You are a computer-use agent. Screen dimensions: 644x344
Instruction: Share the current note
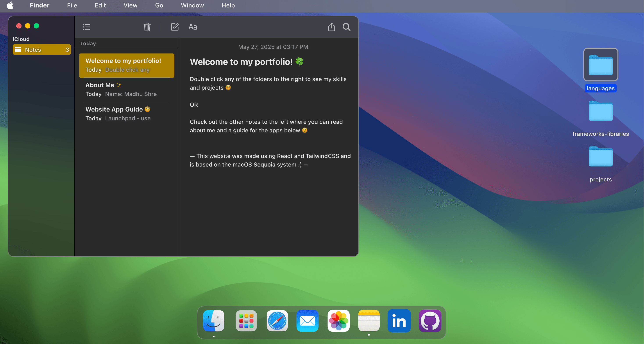point(331,27)
